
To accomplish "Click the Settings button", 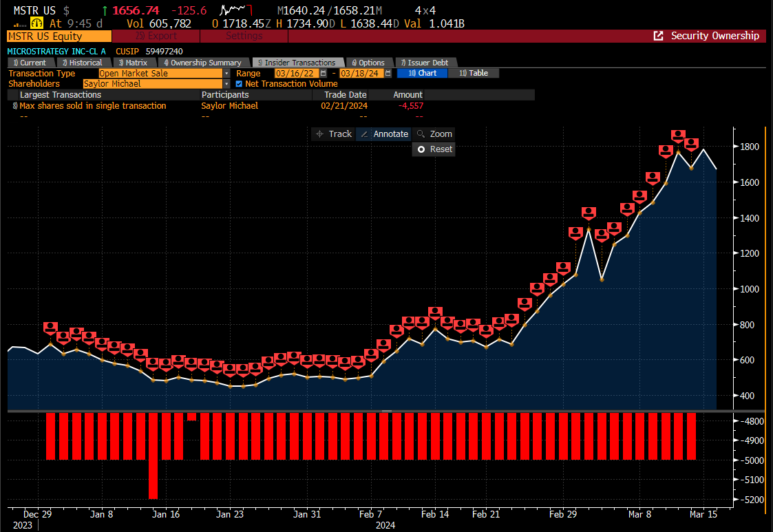I will click(x=244, y=36).
